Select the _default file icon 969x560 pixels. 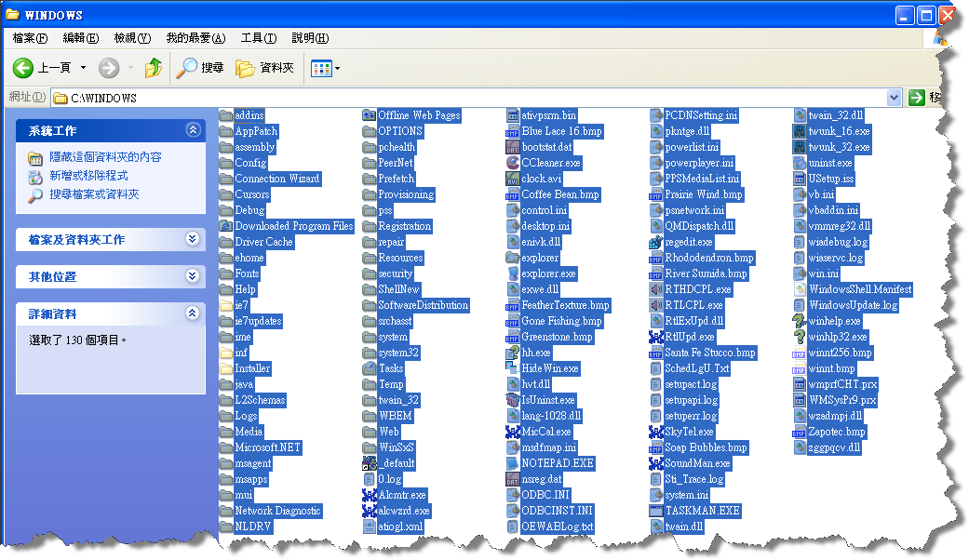[370, 463]
